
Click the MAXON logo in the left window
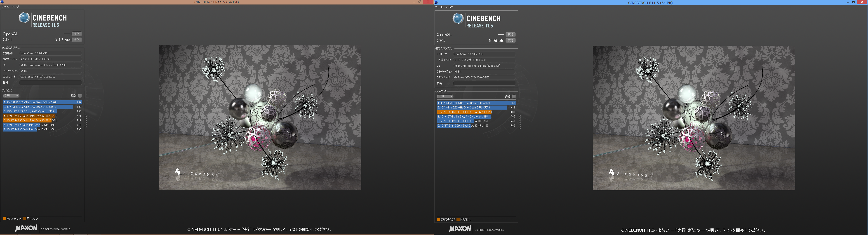26,228
